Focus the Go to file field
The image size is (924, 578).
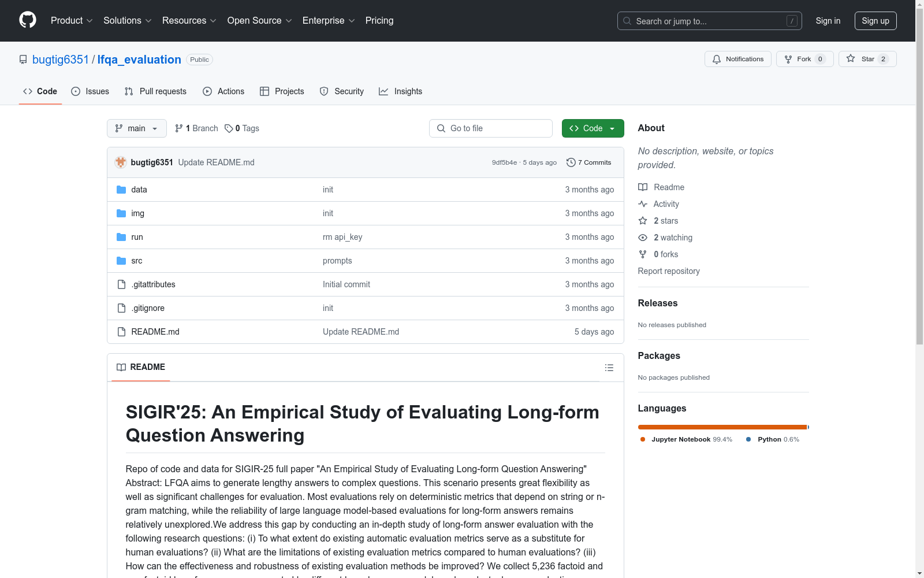(x=491, y=128)
